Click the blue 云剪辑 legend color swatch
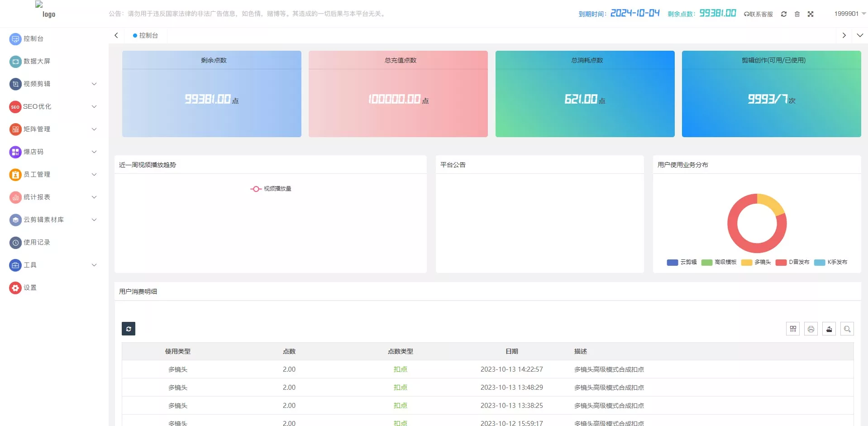This screenshot has height=426, width=868. click(x=672, y=263)
